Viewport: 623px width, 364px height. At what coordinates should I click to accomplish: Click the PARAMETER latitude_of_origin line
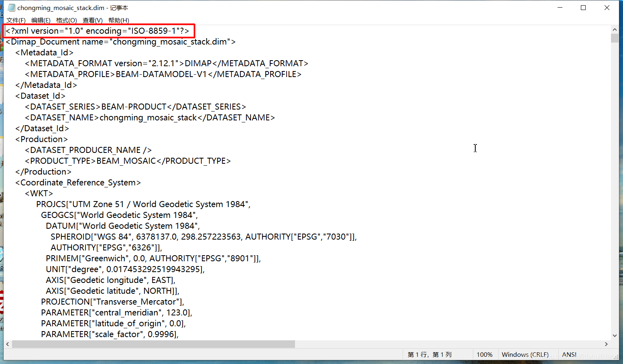114,323
